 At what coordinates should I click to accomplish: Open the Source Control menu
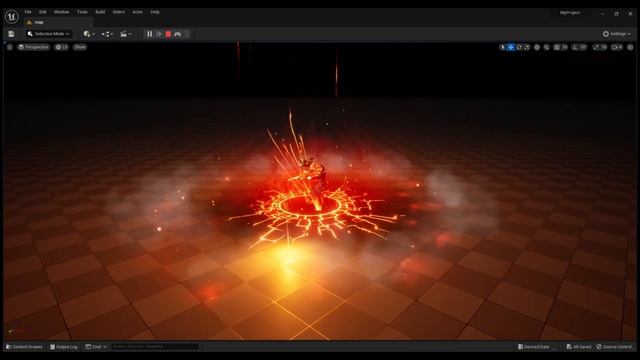click(x=614, y=347)
